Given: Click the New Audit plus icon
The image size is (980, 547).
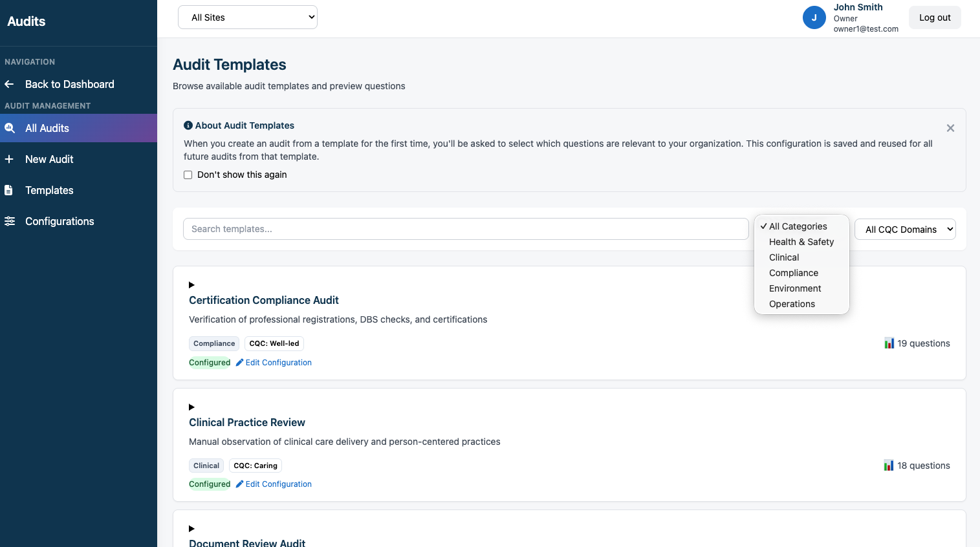Looking at the screenshot, I should coord(9,159).
